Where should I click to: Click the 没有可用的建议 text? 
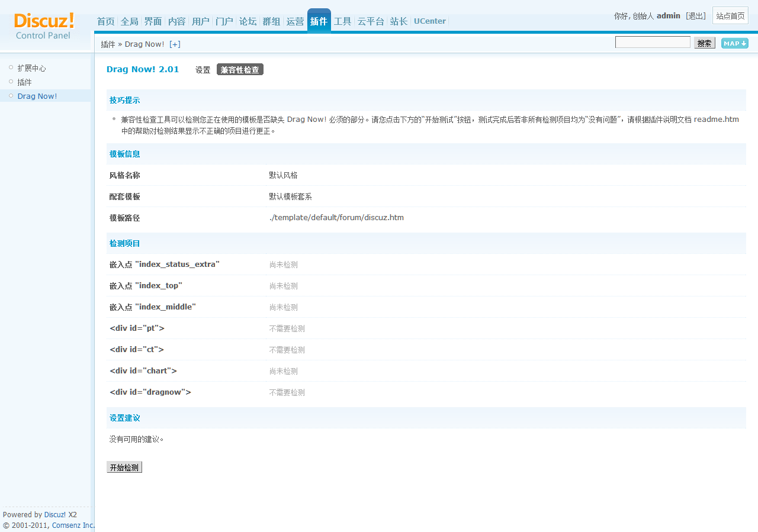pos(136,439)
